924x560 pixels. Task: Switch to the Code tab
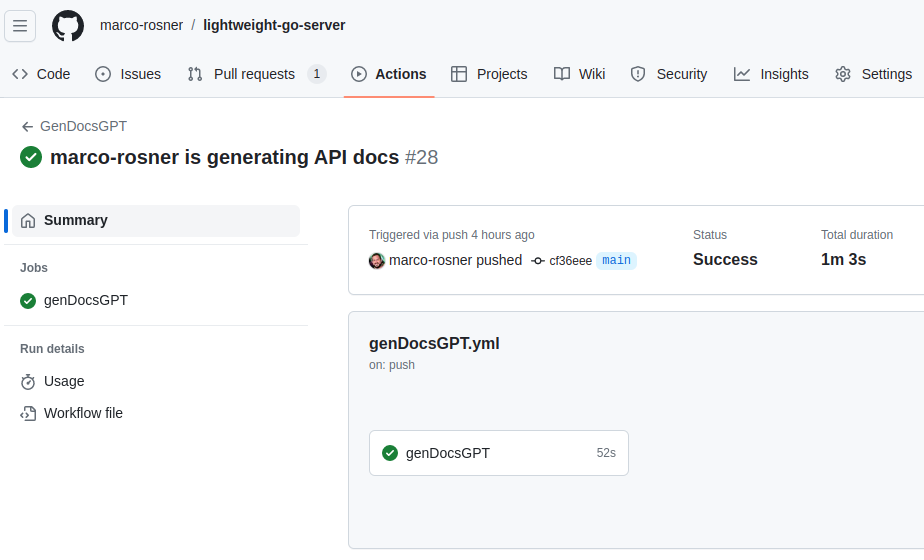[41, 74]
